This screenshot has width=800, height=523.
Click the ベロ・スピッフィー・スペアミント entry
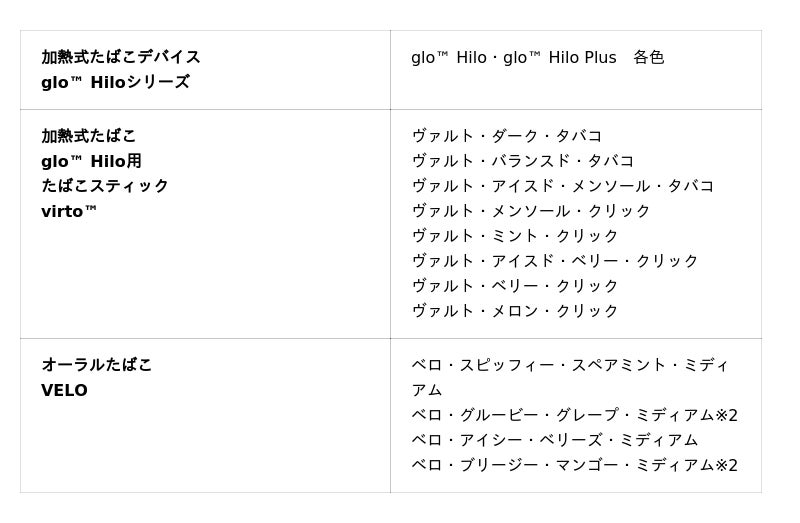[570, 365]
